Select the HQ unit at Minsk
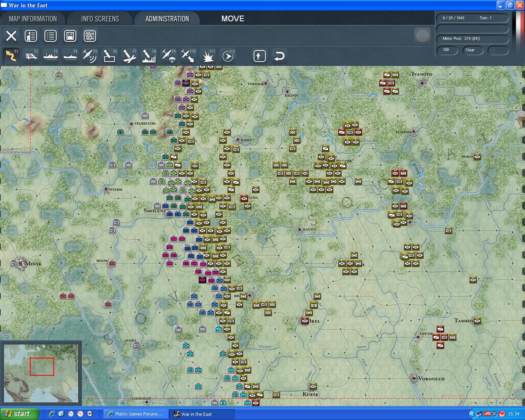This screenshot has height=420, width=525. 14,263
